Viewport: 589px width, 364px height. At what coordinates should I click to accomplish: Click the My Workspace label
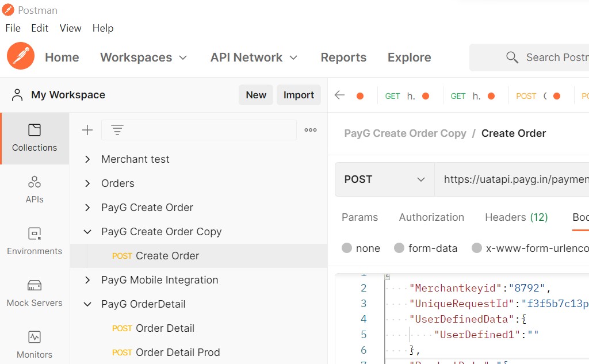(68, 95)
